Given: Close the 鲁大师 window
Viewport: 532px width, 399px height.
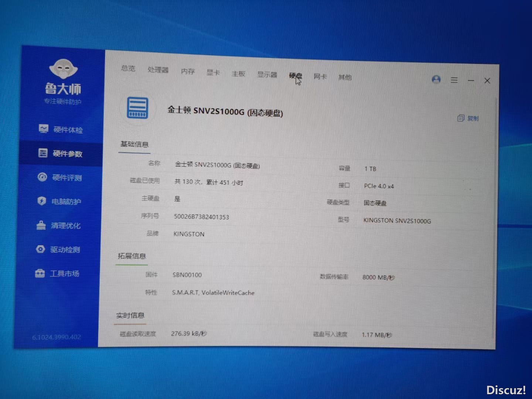Looking at the screenshot, I should point(487,81).
